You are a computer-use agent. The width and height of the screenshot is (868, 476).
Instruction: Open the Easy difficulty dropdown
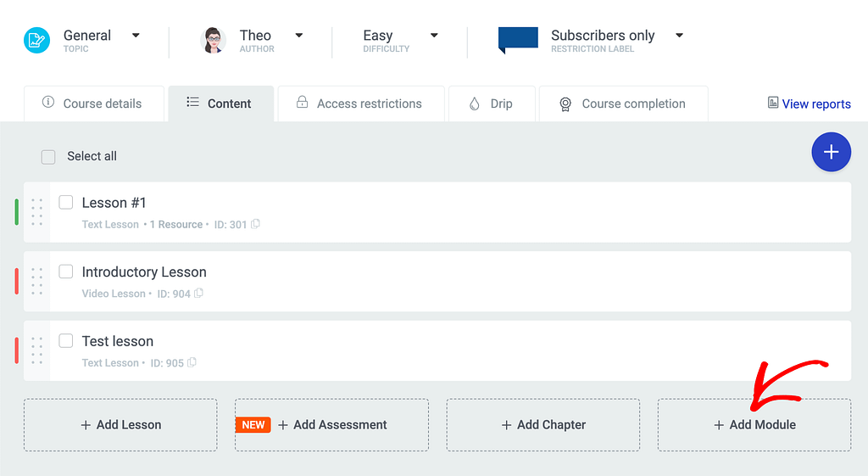pos(434,36)
